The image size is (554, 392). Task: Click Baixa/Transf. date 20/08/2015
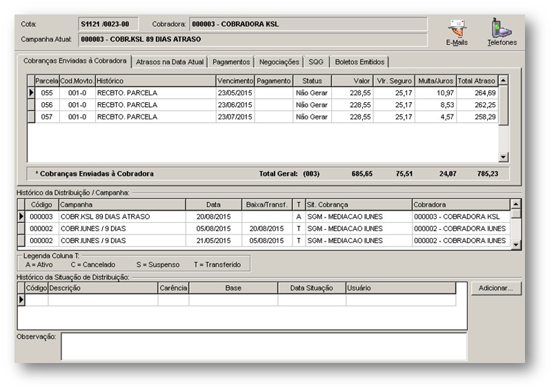(267, 228)
